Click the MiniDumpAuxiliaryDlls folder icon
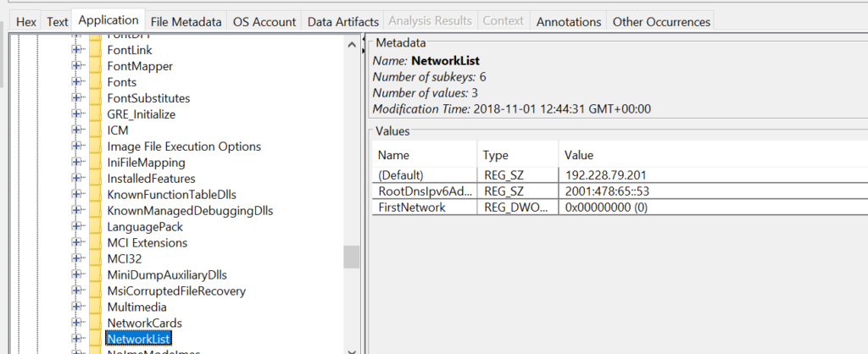 click(x=95, y=275)
